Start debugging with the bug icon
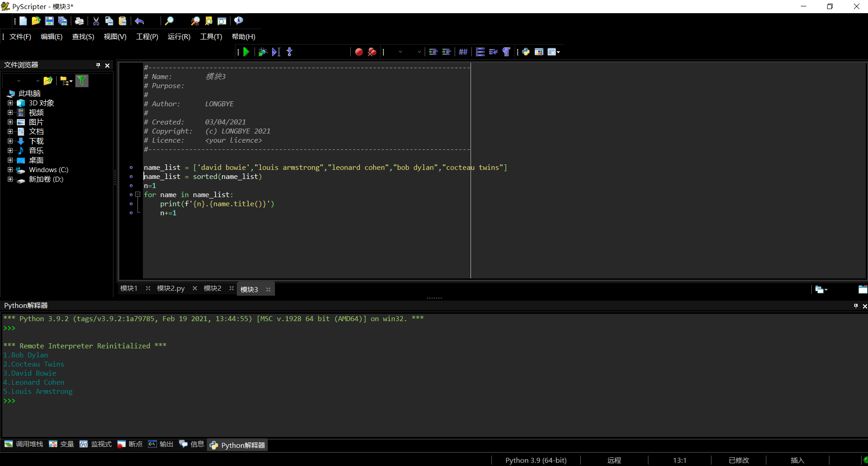 point(262,52)
